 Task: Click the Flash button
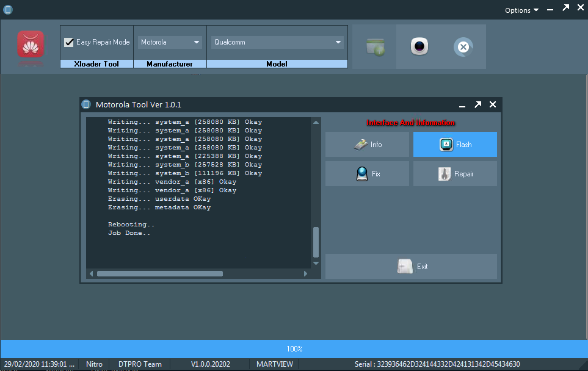tap(455, 144)
